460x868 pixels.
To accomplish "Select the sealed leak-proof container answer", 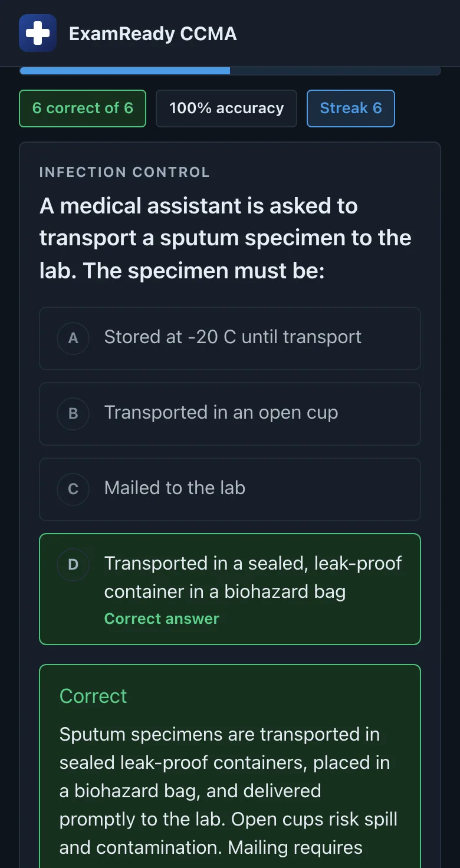I will tap(230, 589).
